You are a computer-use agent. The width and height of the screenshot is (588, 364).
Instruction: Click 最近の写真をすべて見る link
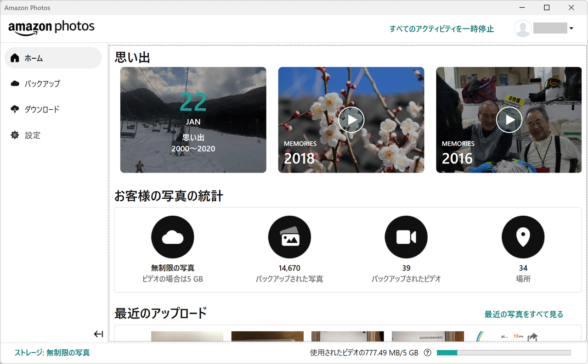point(524,314)
